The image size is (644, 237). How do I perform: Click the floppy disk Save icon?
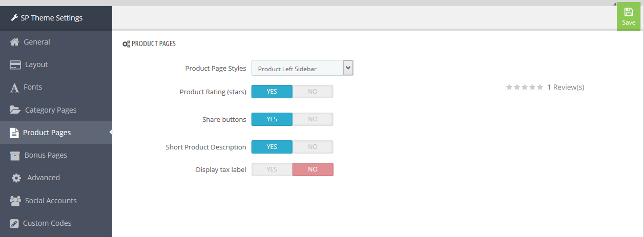pyautogui.click(x=629, y=12)
